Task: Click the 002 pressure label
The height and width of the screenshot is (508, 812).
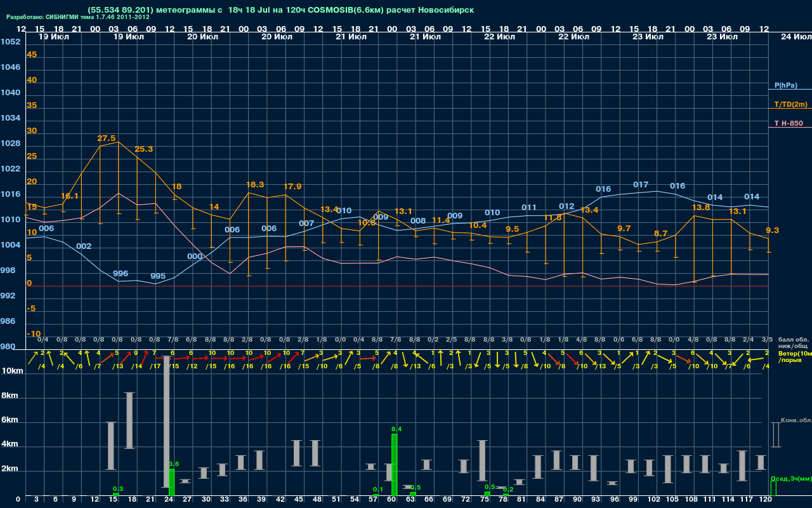Action: [x=84, y=246]
